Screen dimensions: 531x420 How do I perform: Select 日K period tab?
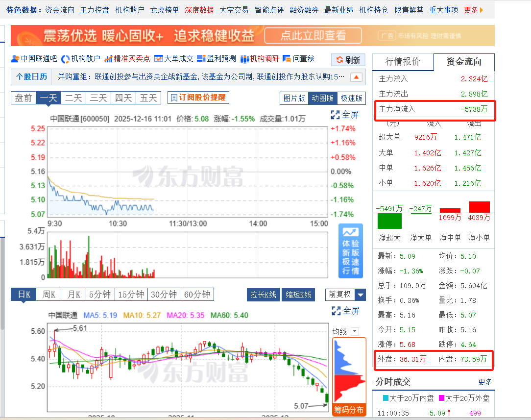(x=24, y=295)
